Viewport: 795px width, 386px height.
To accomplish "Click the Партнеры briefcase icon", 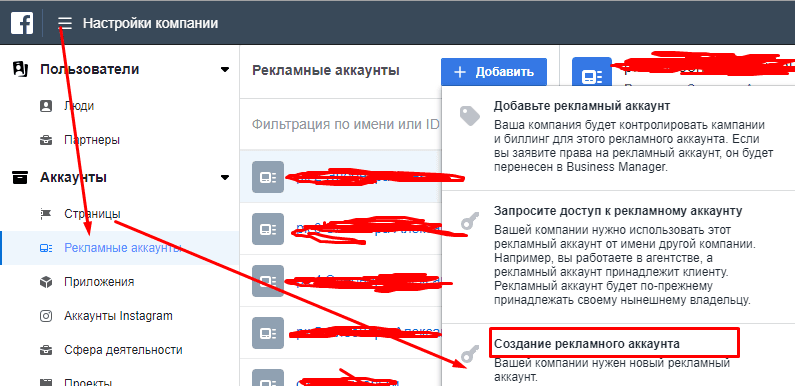I will pos(46,140).
